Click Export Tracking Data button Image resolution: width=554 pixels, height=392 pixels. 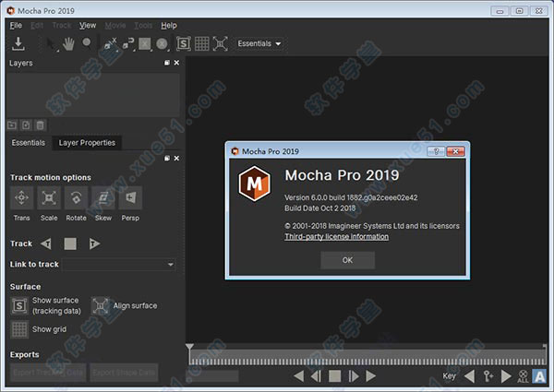point(48,373)
